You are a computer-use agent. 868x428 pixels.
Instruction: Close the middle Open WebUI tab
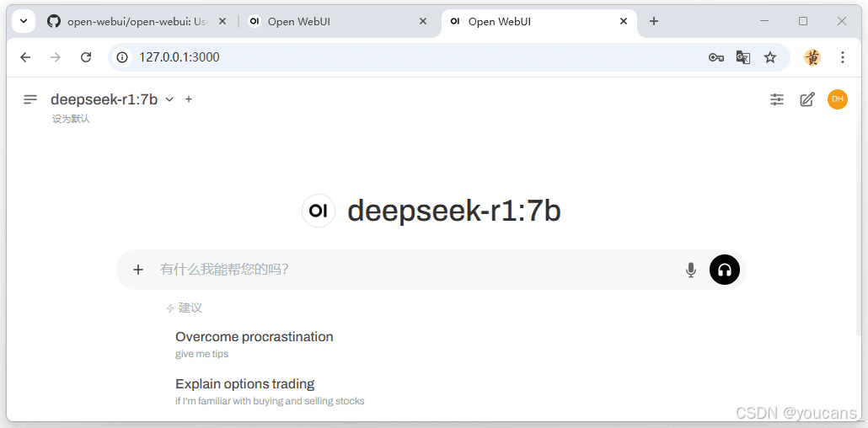click(x=423, y=22)
